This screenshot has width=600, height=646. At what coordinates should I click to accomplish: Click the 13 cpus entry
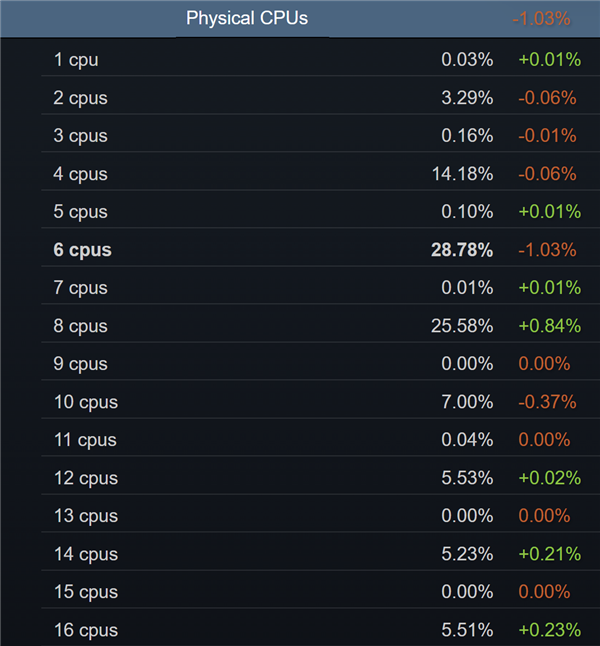(x=85, y=516)
